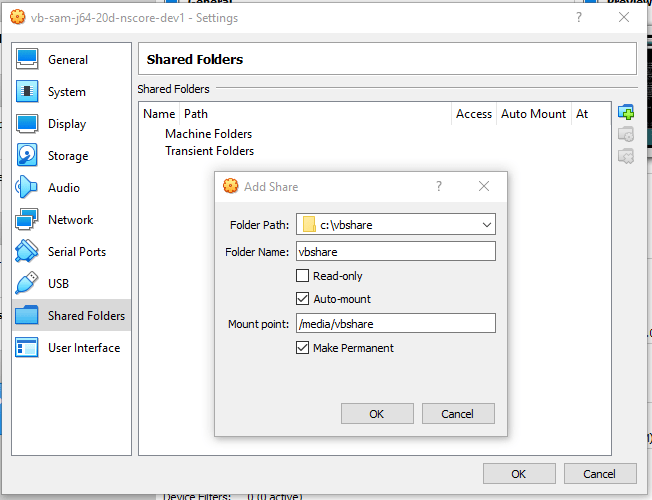The width and height of the screenshot is (652, 500).
Task: Click the Audio speaker icon
Action: 27,187
